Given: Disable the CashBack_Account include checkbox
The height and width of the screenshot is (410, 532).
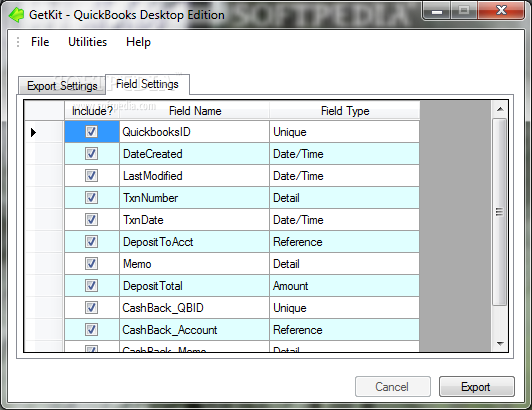Looking at the screenshot, I should [91, 330].
